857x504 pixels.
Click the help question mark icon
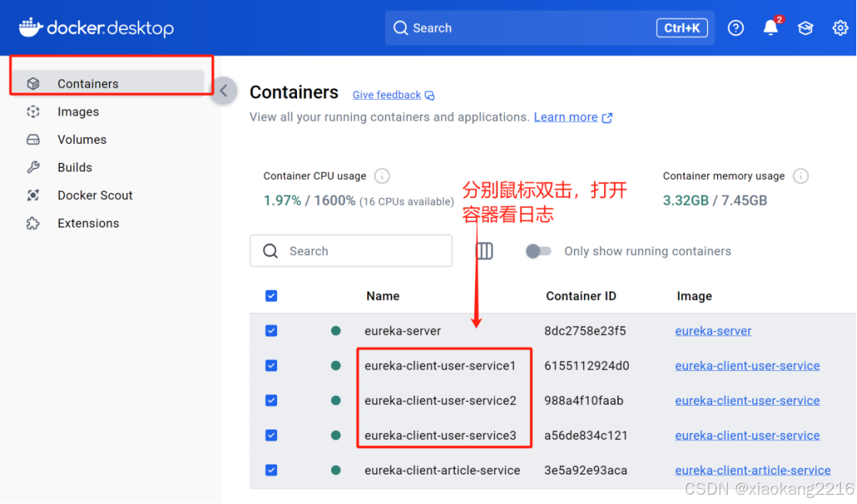(x=735, y=27)
